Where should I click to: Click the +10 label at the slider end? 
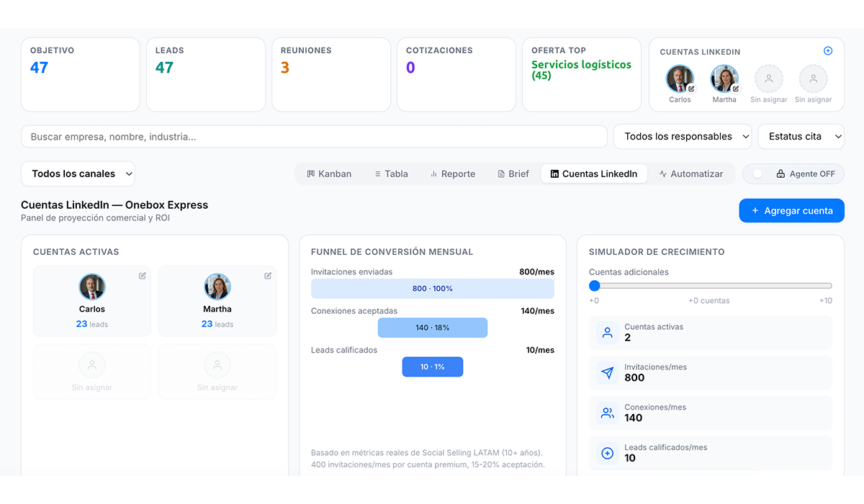pyautogui.click(x=825, y=301)
